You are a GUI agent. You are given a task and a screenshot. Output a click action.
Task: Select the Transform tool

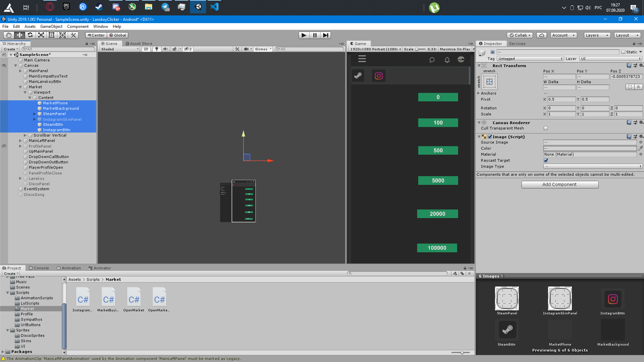[62, 35]
